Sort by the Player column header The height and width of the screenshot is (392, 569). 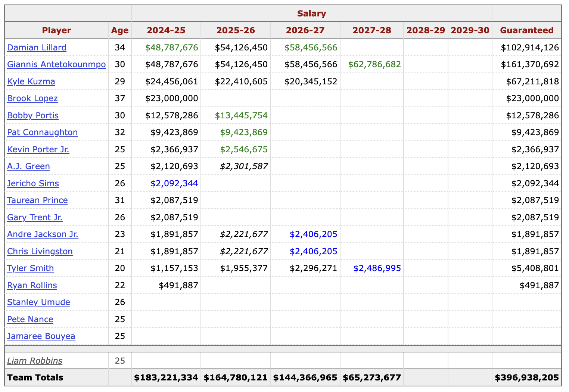[56, 30]
